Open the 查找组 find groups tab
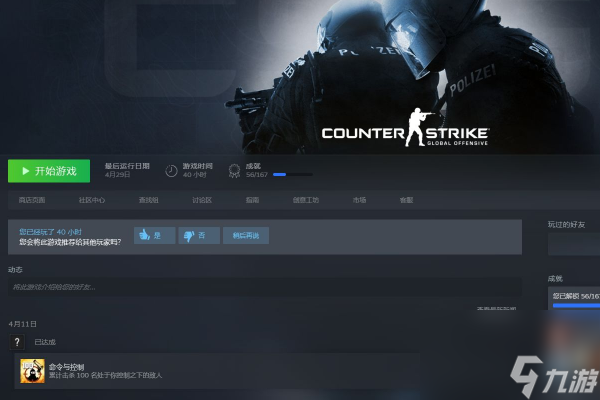This screenshot has height=400, width=600. point(148,200)
